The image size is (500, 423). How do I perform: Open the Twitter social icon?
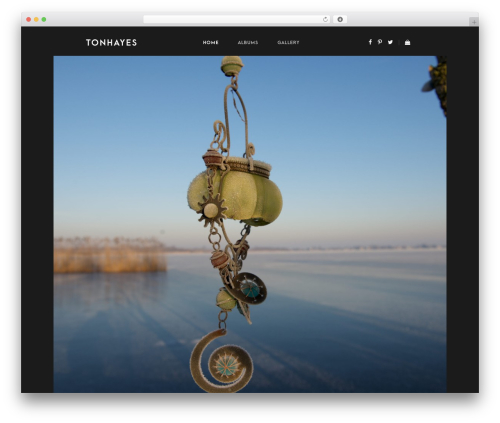390,42
